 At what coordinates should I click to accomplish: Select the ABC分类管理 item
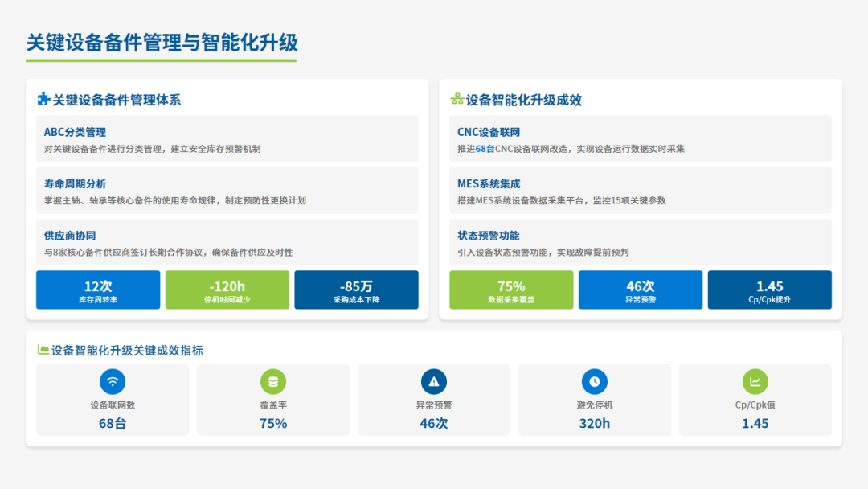(x=227, y=139)
